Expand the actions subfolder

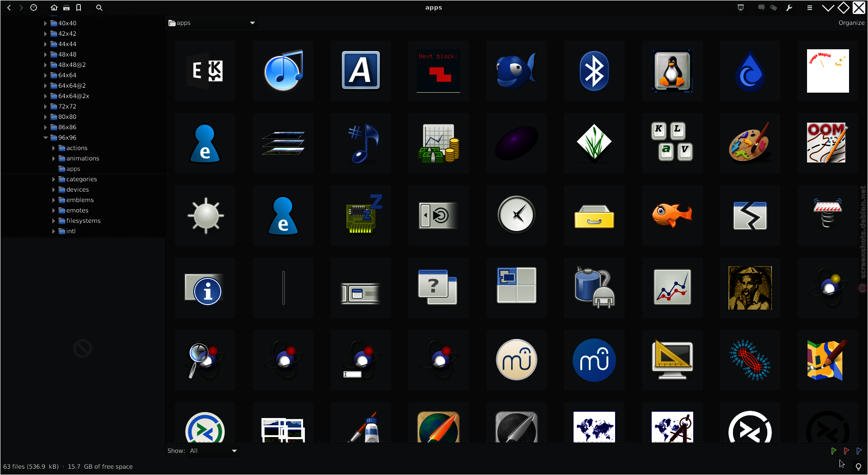tap(53, 148)
